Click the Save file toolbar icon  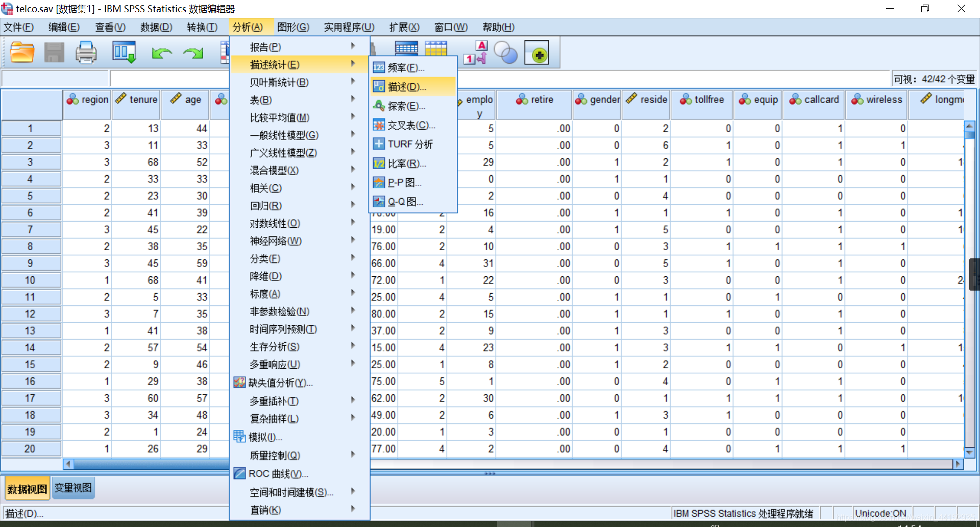pos(54,53)
